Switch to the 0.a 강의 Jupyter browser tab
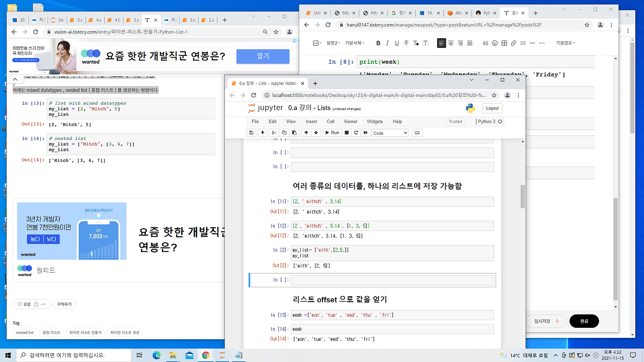 click(265, 83)
